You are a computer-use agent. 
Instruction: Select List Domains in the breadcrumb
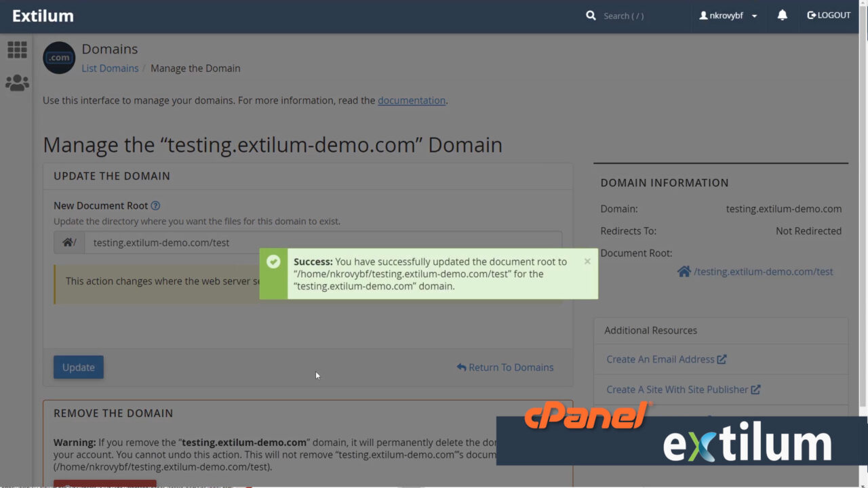(x=110, y=68)
